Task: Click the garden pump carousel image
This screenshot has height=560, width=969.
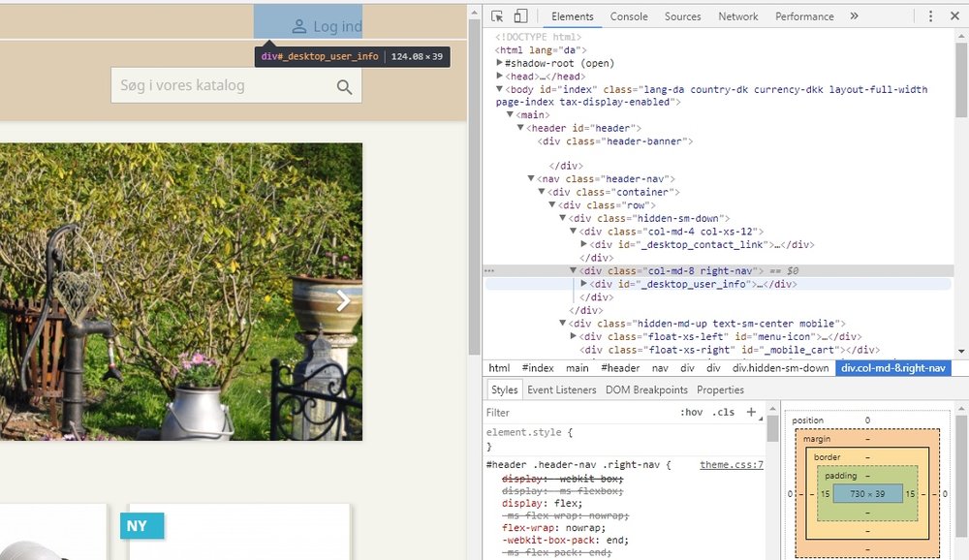Action: [181, 292]
